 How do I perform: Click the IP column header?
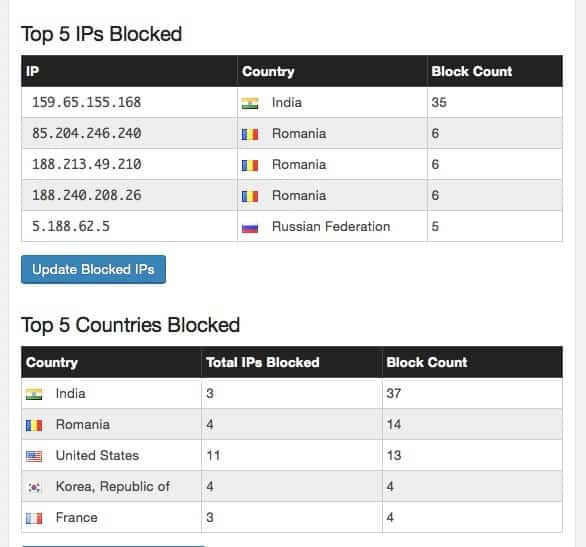pyautogui.click(x=33, y=71)
